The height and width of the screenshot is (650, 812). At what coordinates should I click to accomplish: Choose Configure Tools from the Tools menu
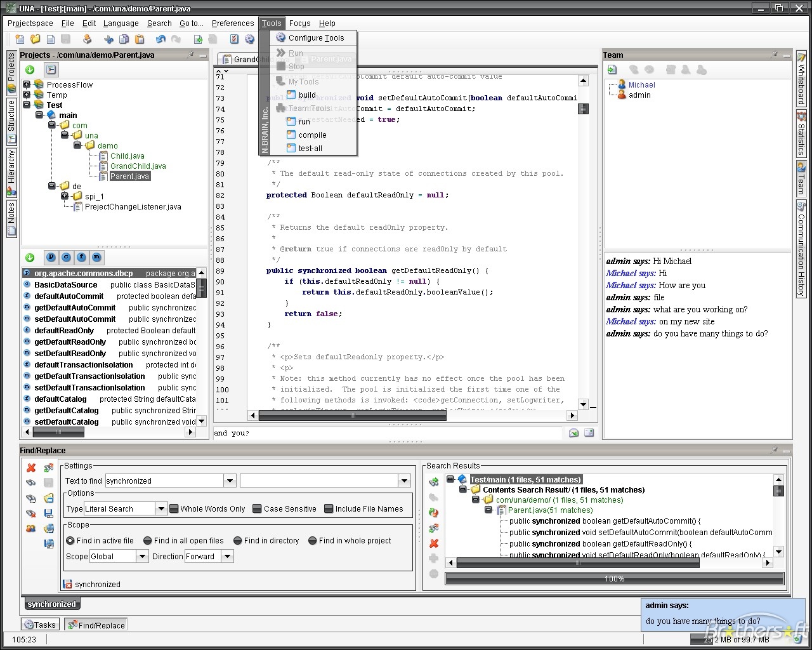pyautogui.click(x=316, y=38)
